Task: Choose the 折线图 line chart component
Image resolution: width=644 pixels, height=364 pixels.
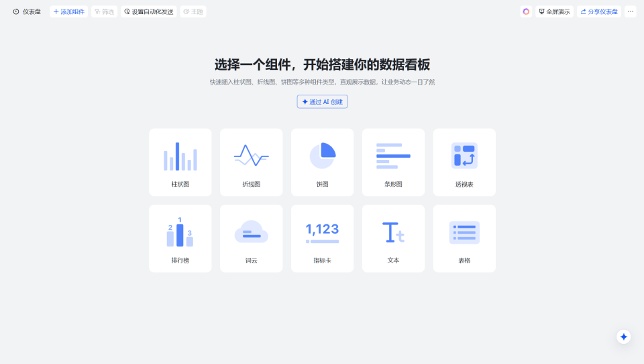Action: (x=252, y=162)
